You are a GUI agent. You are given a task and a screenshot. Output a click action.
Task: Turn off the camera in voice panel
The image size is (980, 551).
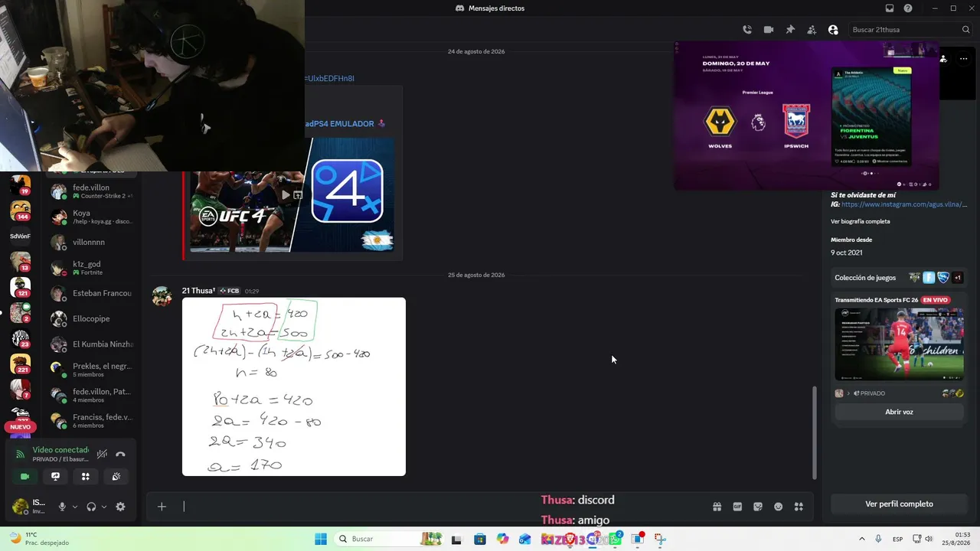[24, 476]
